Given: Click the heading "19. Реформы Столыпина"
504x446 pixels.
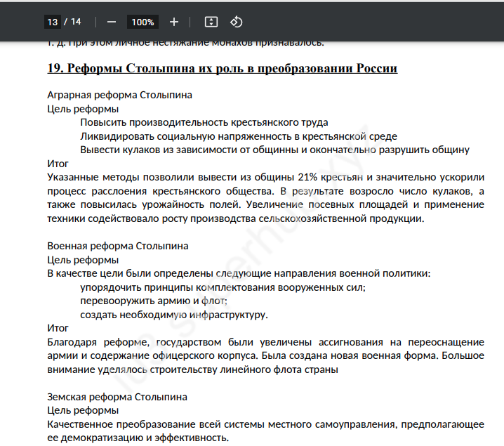Looking at the screenshot, I should point(222,68).
